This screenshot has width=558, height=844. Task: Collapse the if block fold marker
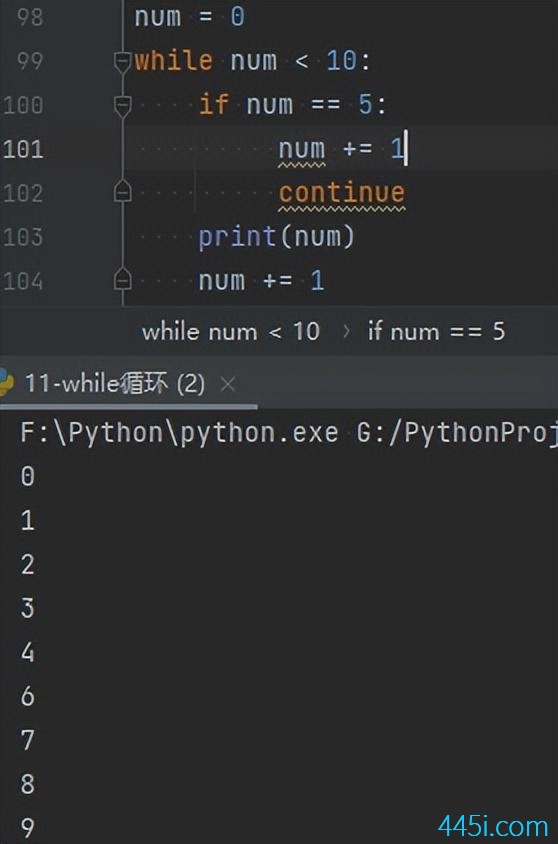123,106
